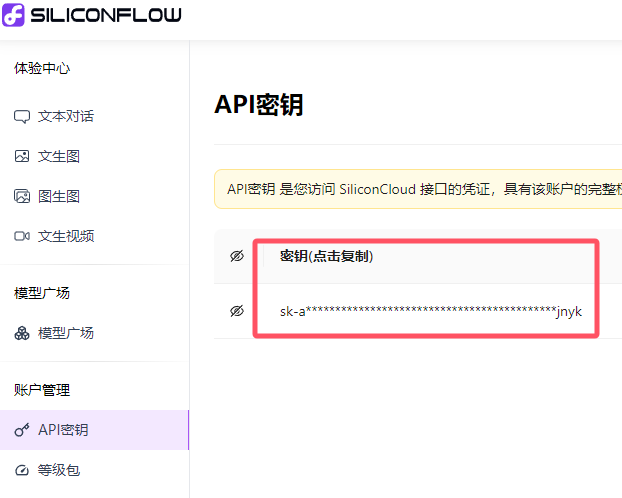The width and height of the screenshot is (622, 498).
Task: Click the video camera icon beside 文生视频
Action: [22, 237]
